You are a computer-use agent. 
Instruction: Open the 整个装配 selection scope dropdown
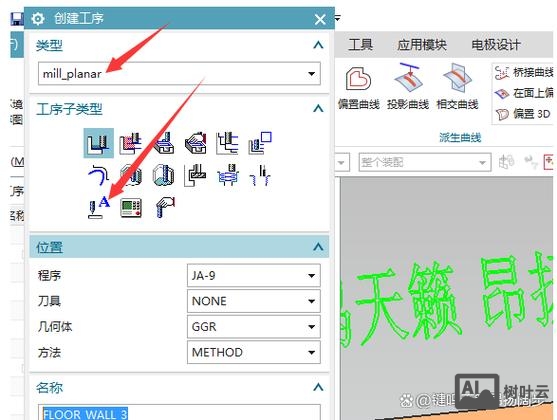click(x=425, y=162)
